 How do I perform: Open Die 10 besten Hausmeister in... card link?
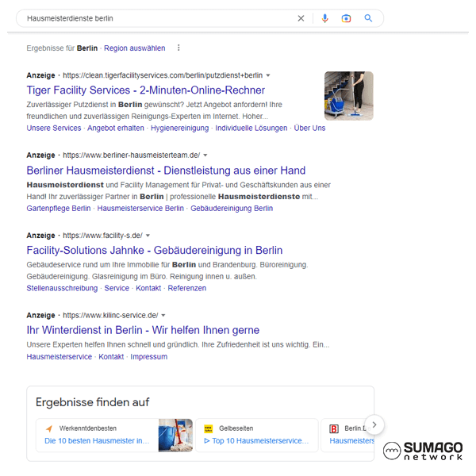click(x=97, y=441)
